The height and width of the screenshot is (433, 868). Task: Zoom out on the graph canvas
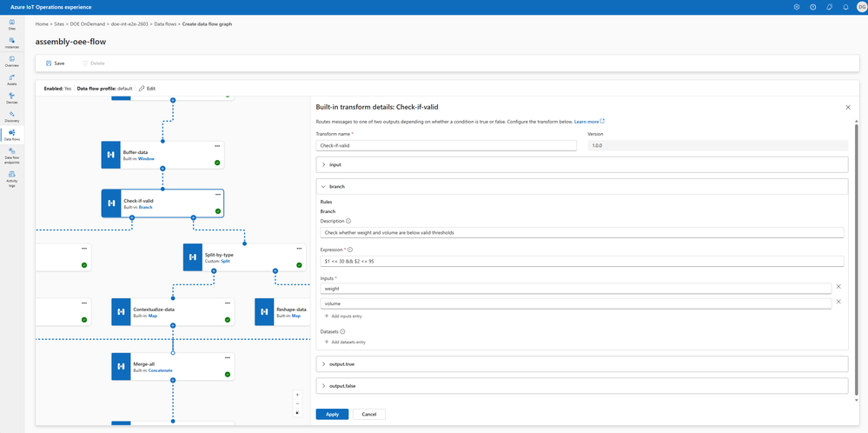click(x=298, y=403)
